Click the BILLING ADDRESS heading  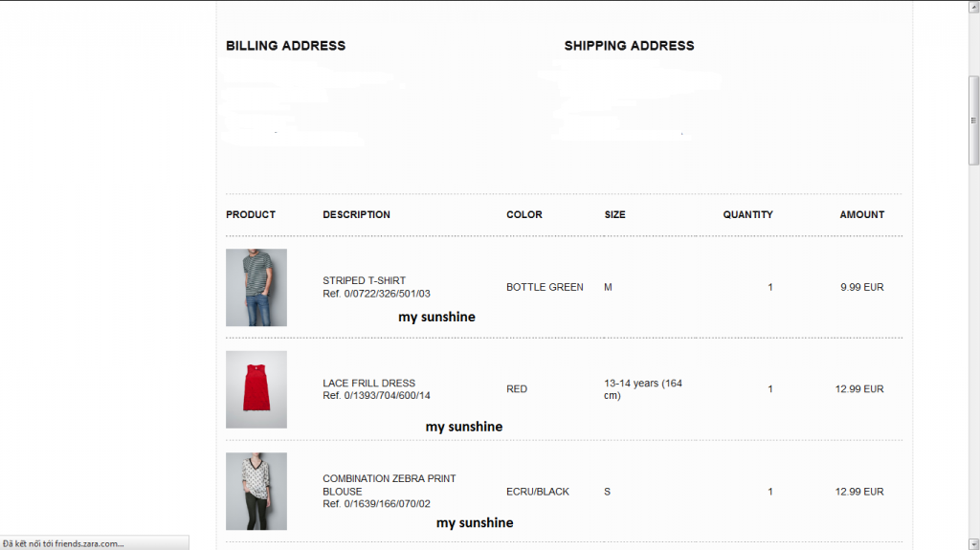tap(285, 46)
